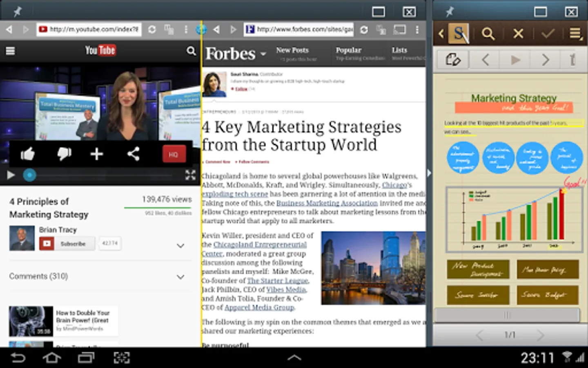The width and height of the screenshot is (588, 368).
Task: Open the Business Marketing Association link
Action: point(327,203)
